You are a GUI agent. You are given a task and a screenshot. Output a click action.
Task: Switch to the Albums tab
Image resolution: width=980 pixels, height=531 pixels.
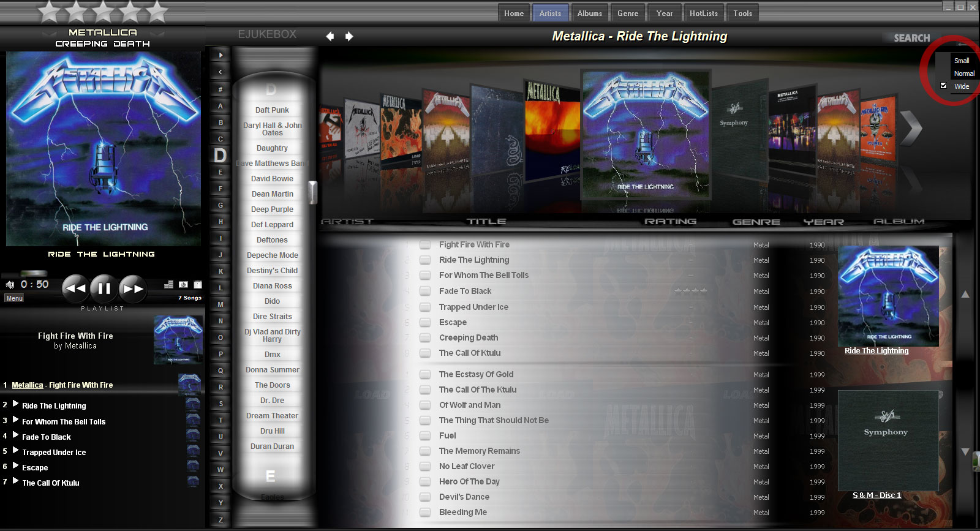(x=589, y=13)
